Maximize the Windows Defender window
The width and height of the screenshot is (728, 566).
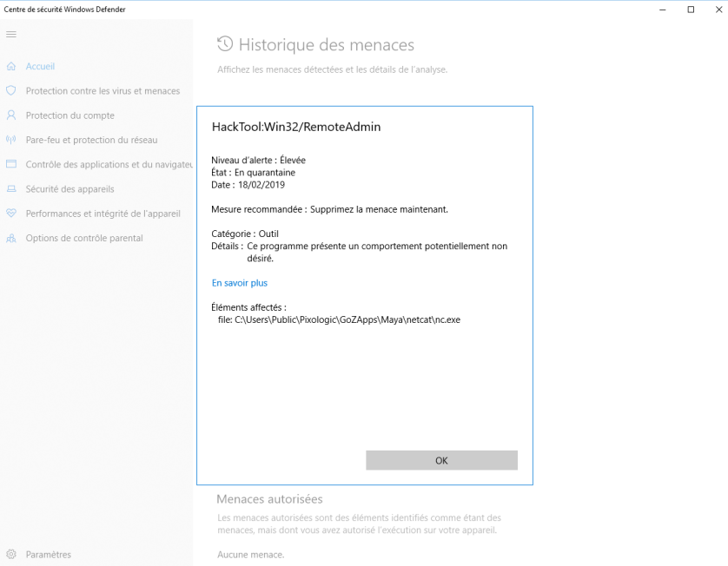click(691, 10)
